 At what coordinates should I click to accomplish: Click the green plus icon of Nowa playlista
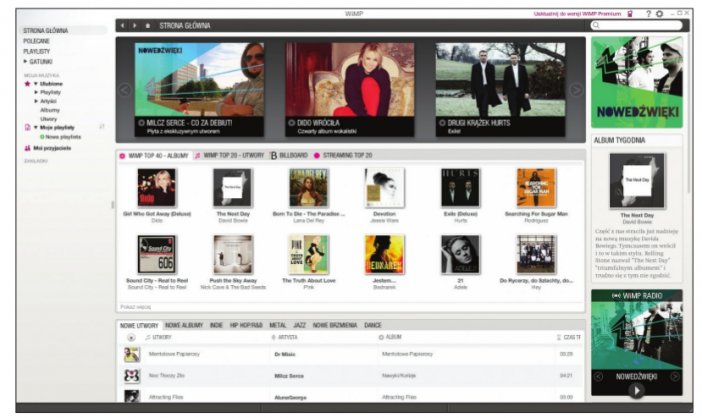tap(42, 137)
